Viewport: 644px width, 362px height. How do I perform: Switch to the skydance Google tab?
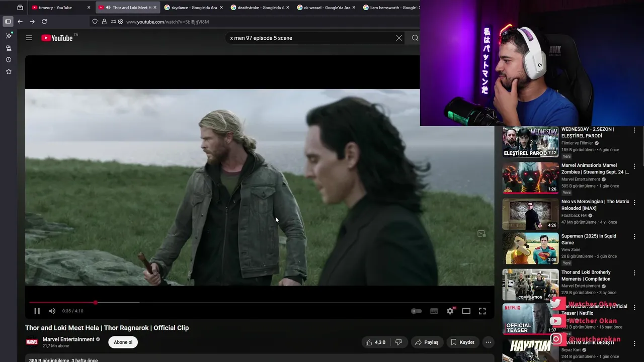pos(194,8)
